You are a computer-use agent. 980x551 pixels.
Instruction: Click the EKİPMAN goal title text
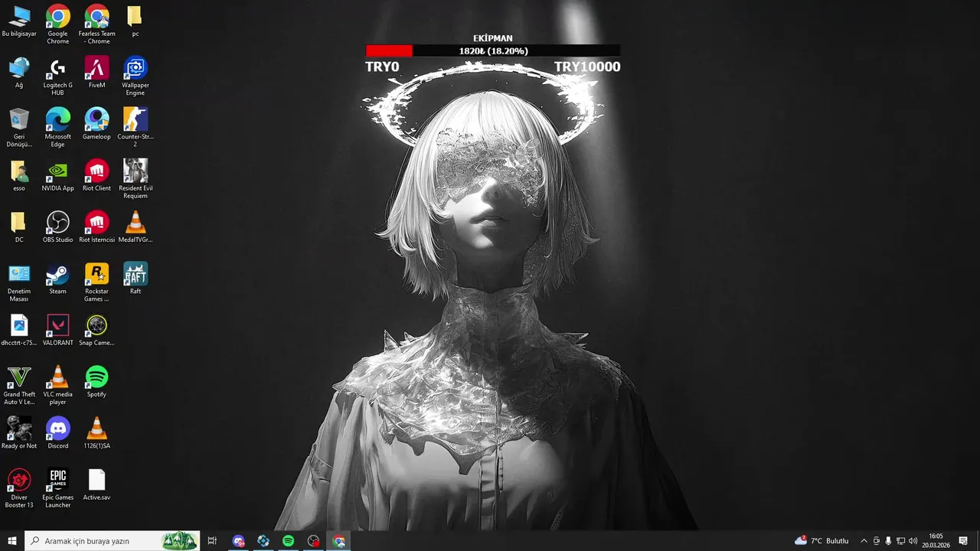pos(493,38)
